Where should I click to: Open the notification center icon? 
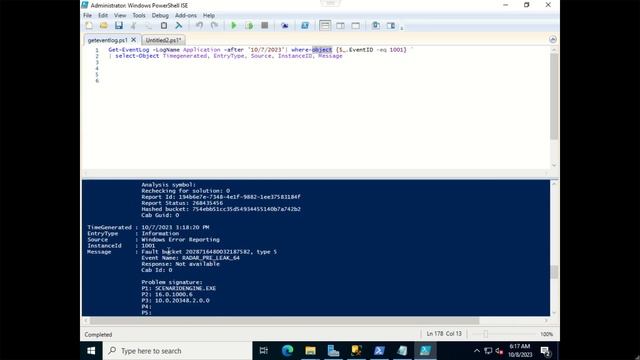[x=546, y=351]
